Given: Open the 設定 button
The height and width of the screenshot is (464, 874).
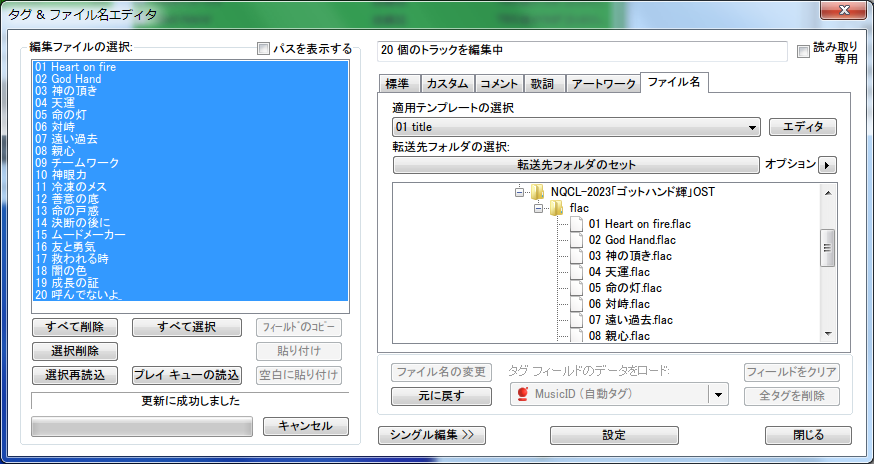Looking at the screenshot, I should point(614,436).
